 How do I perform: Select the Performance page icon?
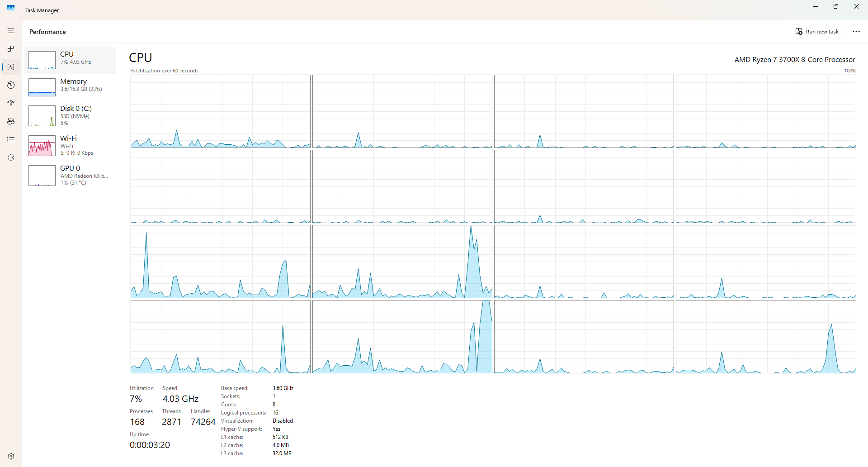tap(11, 67)
